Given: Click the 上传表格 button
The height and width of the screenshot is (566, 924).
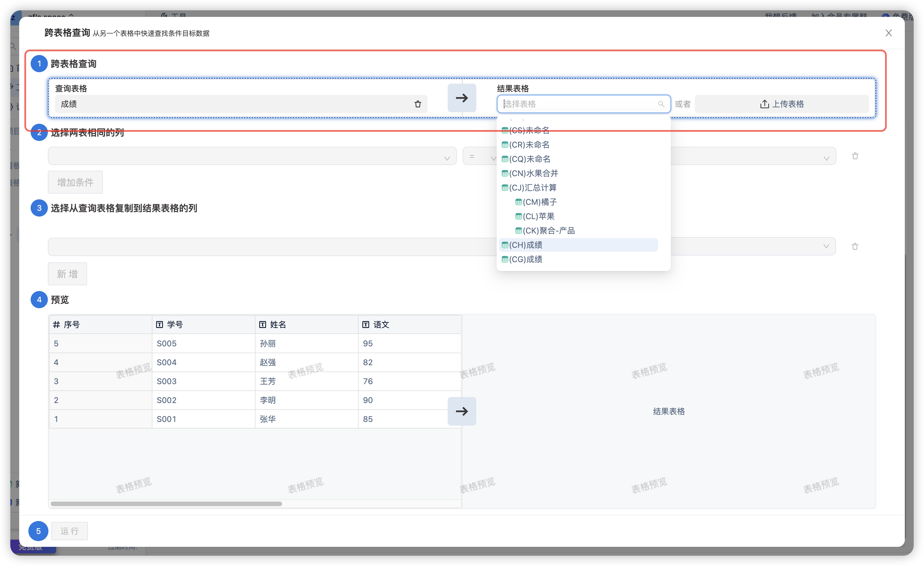Looking at the screenshot, I should point(781,104).
